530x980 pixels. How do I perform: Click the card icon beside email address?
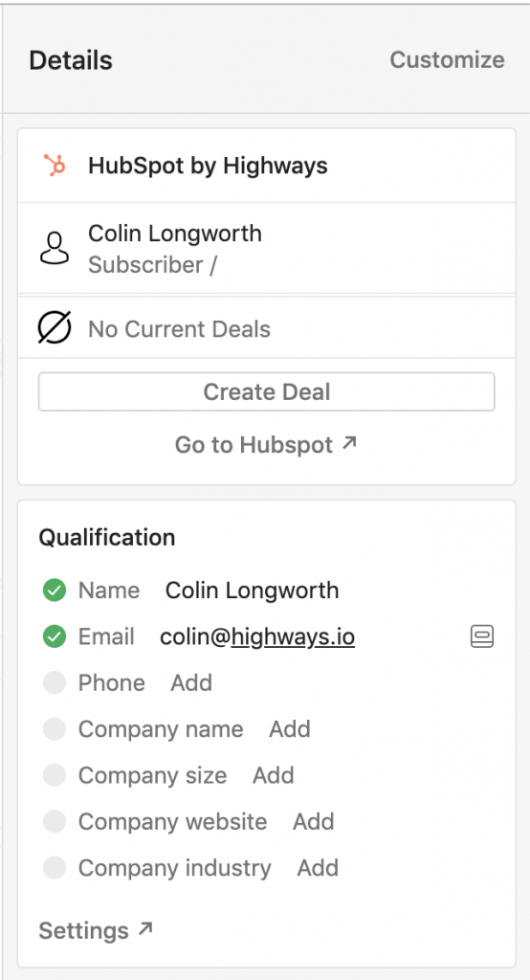[x=482, y=636]
